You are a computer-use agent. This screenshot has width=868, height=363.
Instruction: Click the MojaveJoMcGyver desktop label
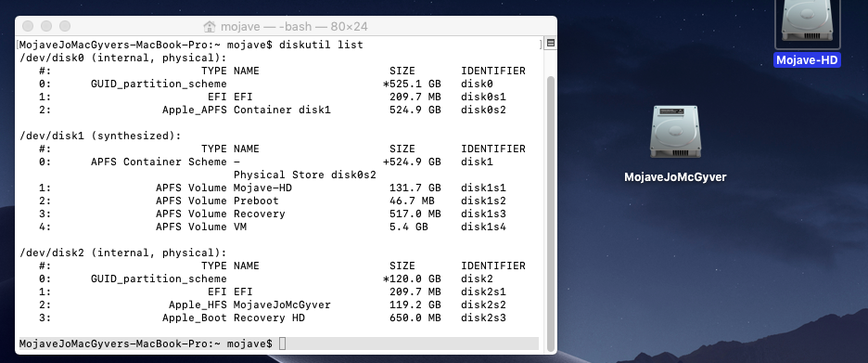(675, 176)
